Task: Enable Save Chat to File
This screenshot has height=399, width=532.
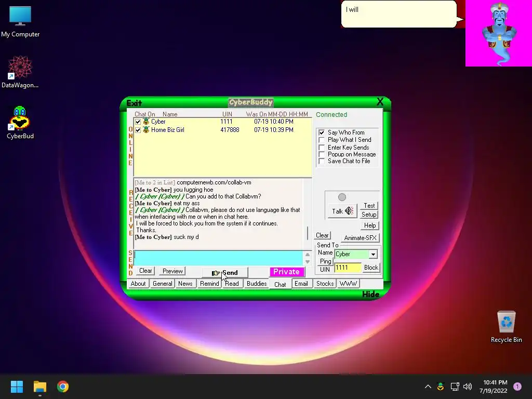Action: tap(322, 161)
